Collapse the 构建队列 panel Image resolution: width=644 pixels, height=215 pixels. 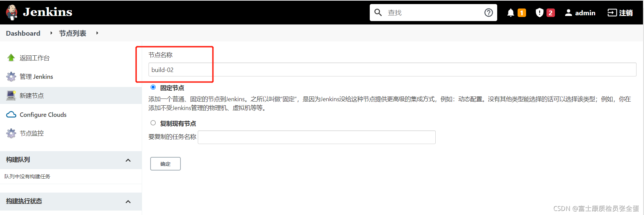coord(128,160)
